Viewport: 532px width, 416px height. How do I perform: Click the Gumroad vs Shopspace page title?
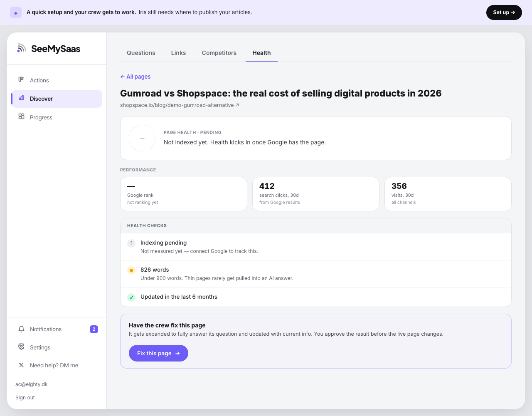click(x=281, y=93)
